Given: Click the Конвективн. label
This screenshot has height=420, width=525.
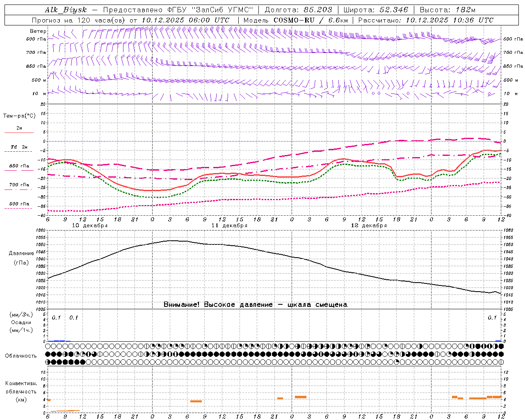Looking at the screenshot, I should (x=21, y=383).
